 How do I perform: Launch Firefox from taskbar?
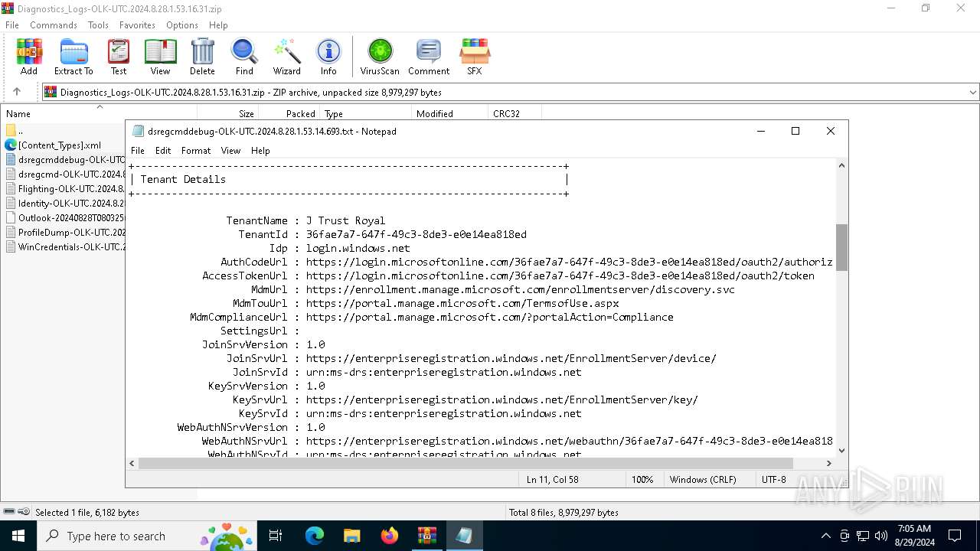click(x=390, y=536)
